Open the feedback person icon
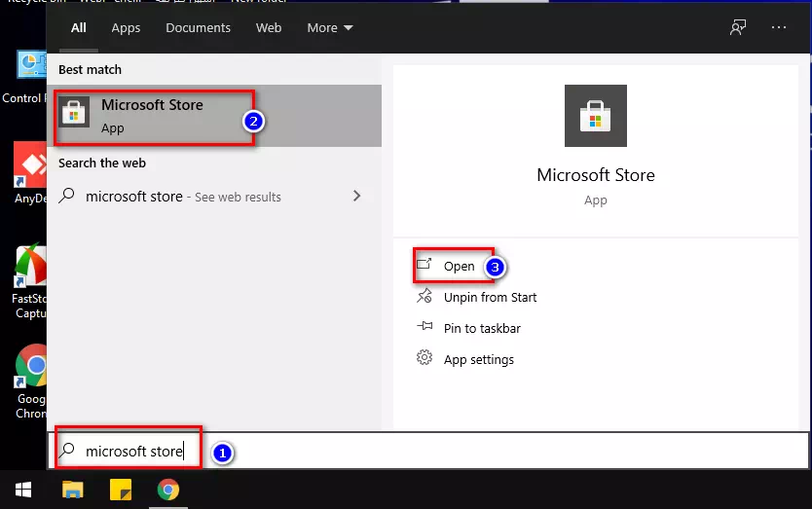 click(738, 27)
